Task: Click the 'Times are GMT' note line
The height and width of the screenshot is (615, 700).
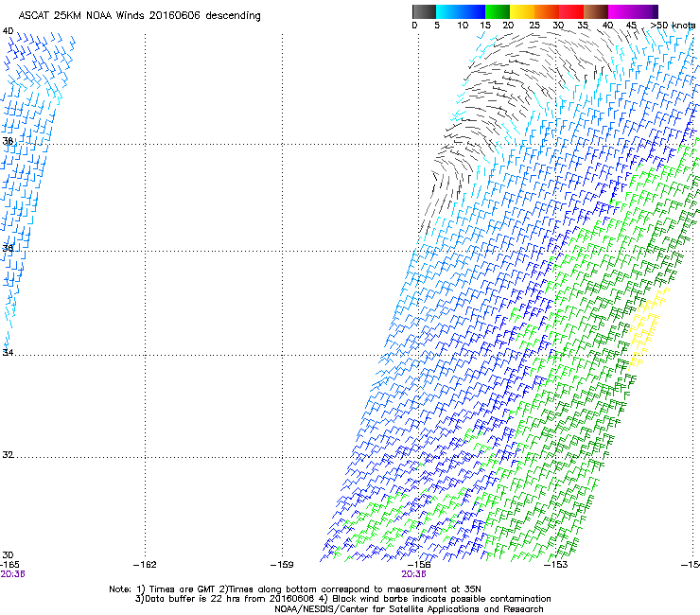Action: tap(295, 589)
